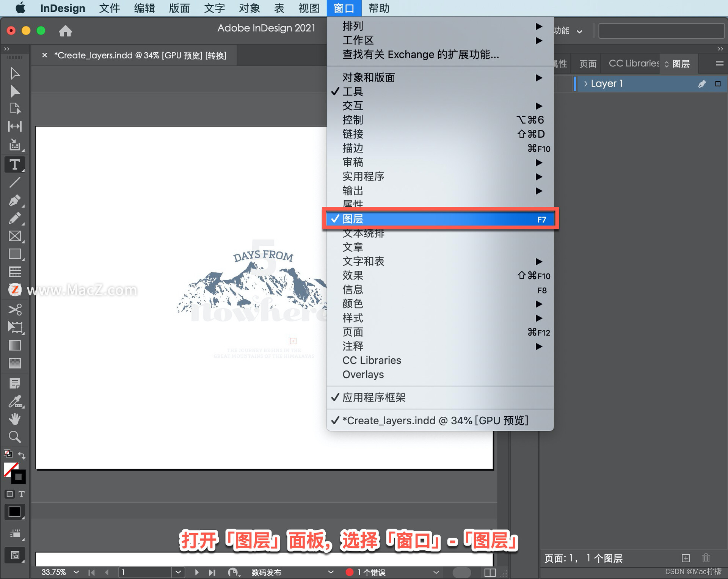Select the Line tool
This screenshot has height=579, width=728.
coord(15,182)
